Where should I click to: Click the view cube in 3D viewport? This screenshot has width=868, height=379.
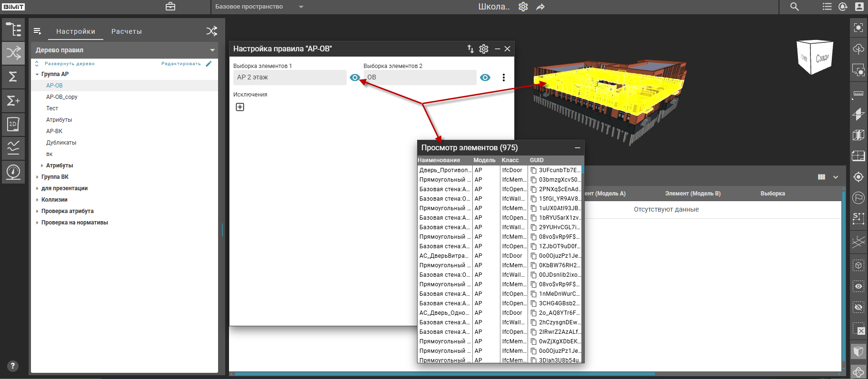pyautogui.click(x=815, y=57)
